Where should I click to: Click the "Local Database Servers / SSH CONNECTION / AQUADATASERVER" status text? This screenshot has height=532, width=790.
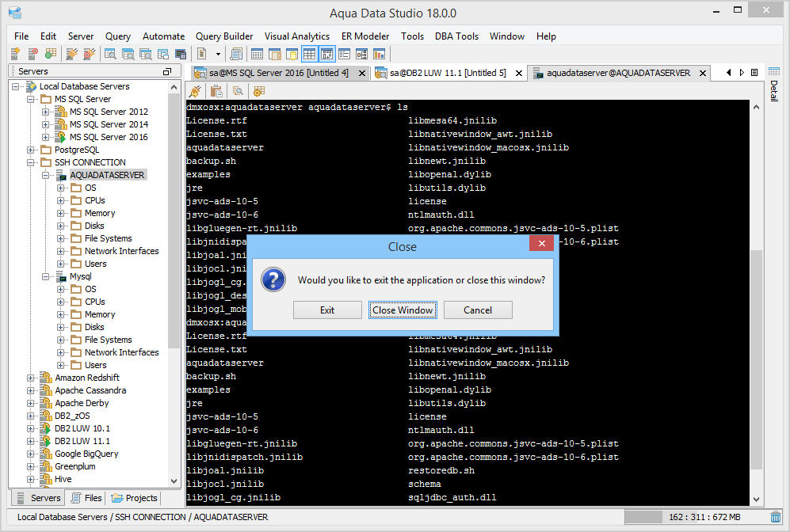[143, 517]
